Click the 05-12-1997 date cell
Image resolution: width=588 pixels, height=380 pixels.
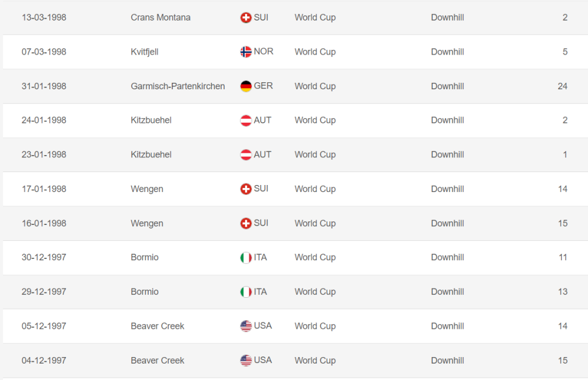44,327
